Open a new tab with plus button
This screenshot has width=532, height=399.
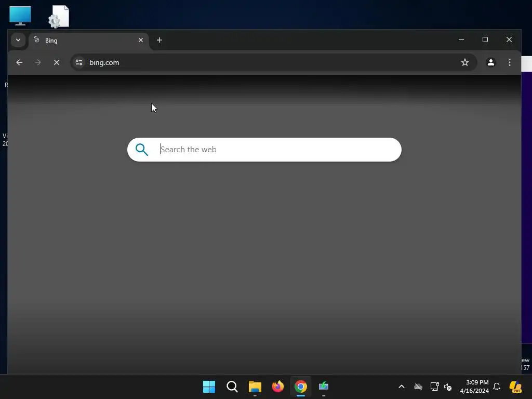159,40
